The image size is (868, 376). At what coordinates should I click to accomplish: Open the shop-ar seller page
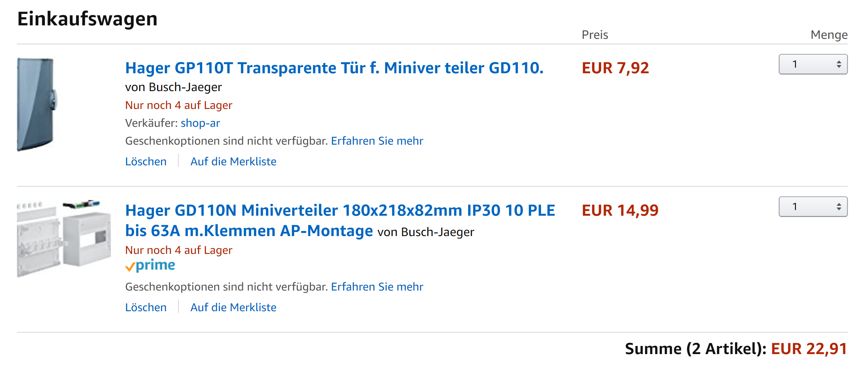(x=200, y=123)
